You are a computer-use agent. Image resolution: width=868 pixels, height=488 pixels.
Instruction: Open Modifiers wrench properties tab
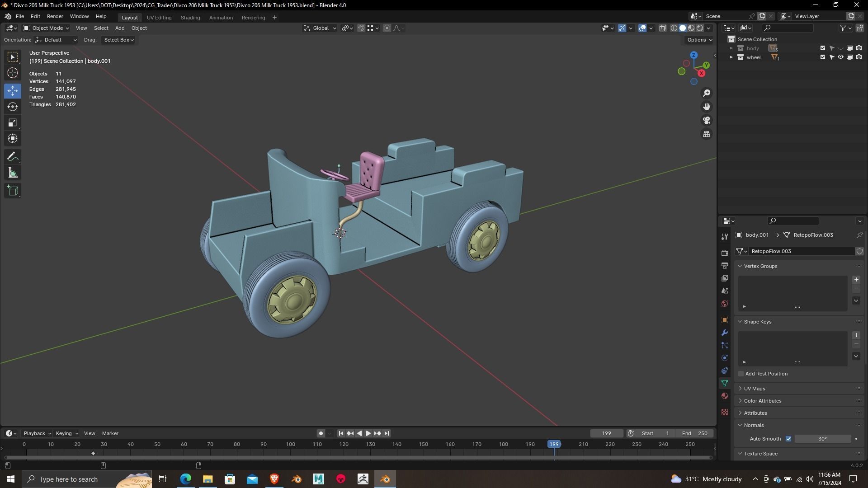point(725,333)
